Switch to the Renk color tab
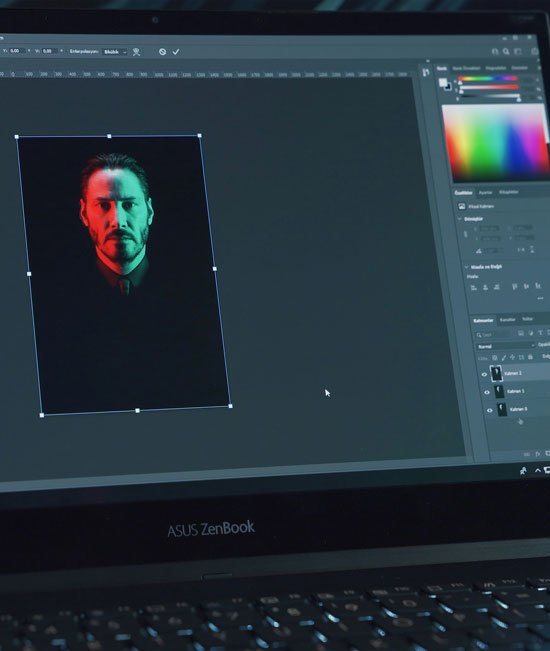Screen dimensions: 550x651 pyautogui.click(x=442, y=68)
